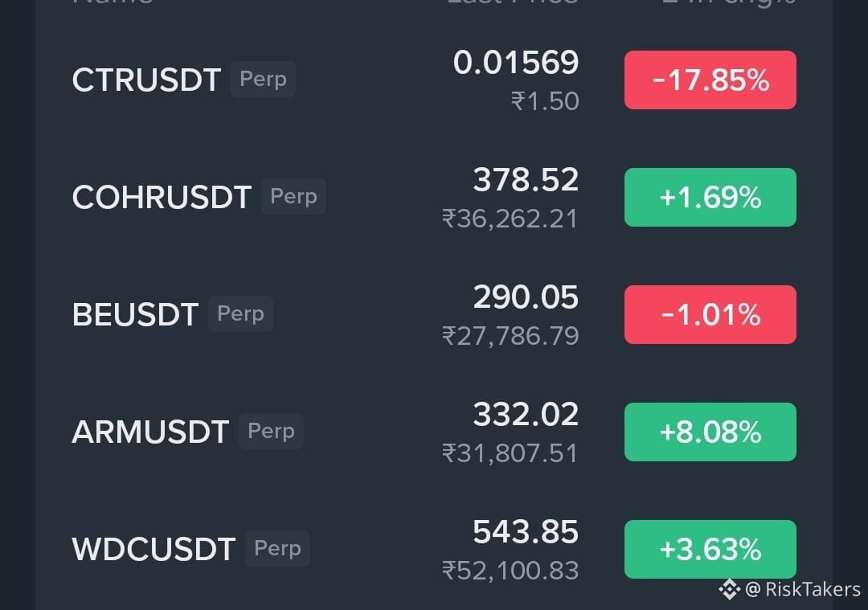Open the COHRUSDT pair name
868x610 pixels.
coord(162,198)
